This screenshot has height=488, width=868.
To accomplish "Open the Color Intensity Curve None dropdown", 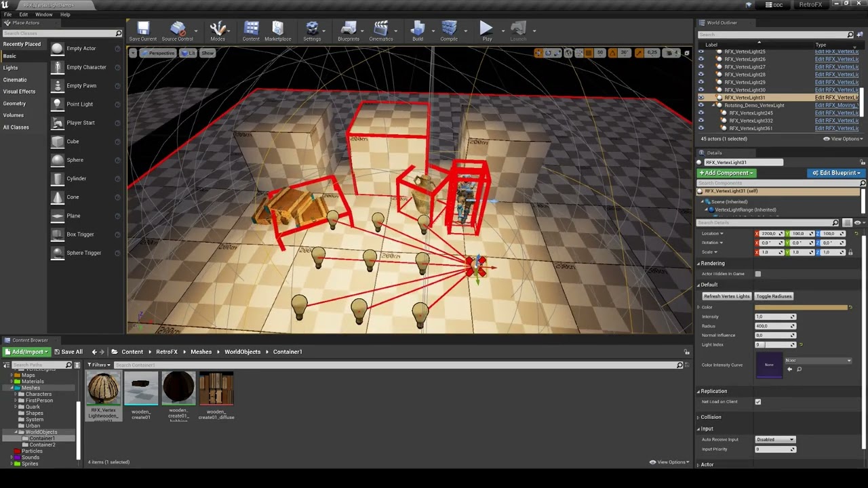I will [x=818, y=361].
